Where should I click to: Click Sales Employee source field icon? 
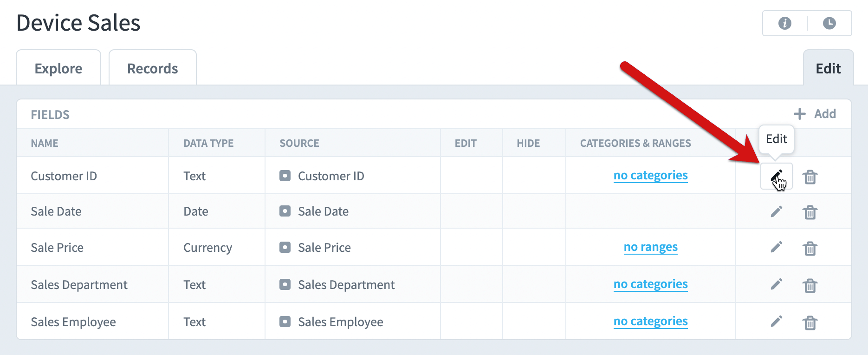(x=285, y=322)
